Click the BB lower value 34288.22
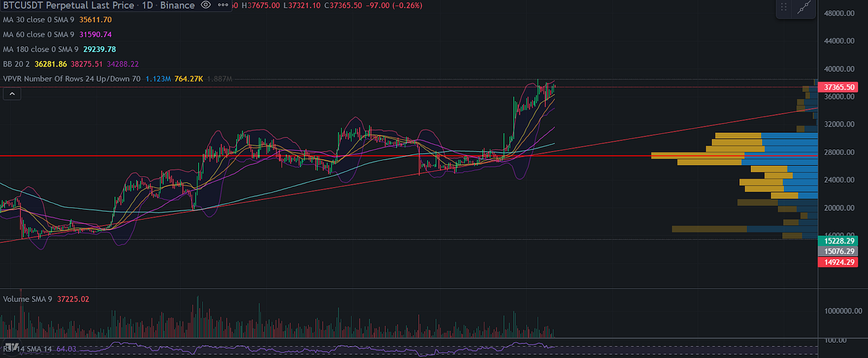Screen dimensions: 868x358 pos(123,64)
